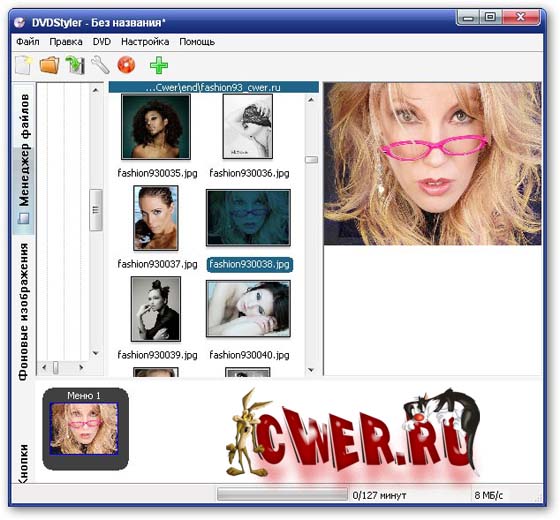Click the folder tree scroll down arrow
The width and height of the screenshot is (560, 520).
click(95, 354)
